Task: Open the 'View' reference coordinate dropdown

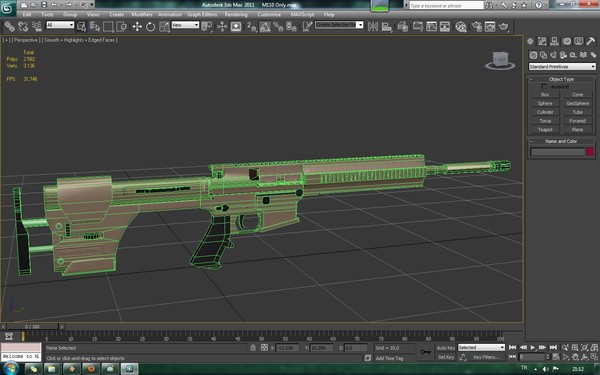Action: (x=185, y=25)
